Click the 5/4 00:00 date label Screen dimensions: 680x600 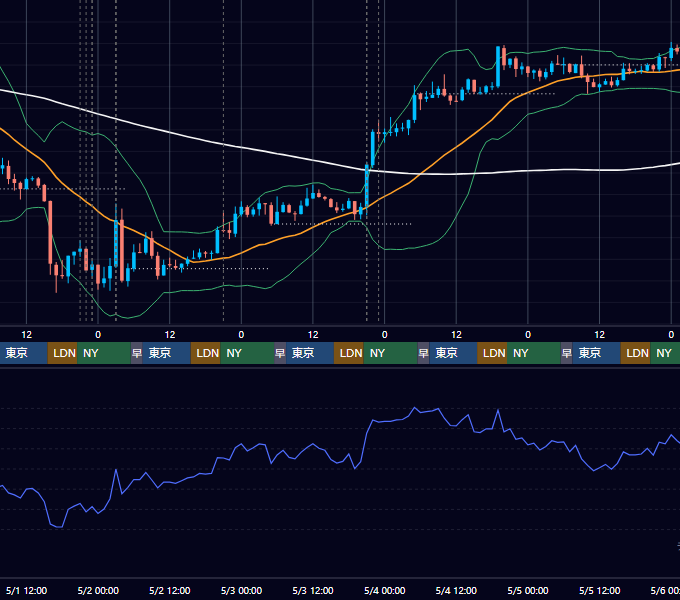coord(385,590)
